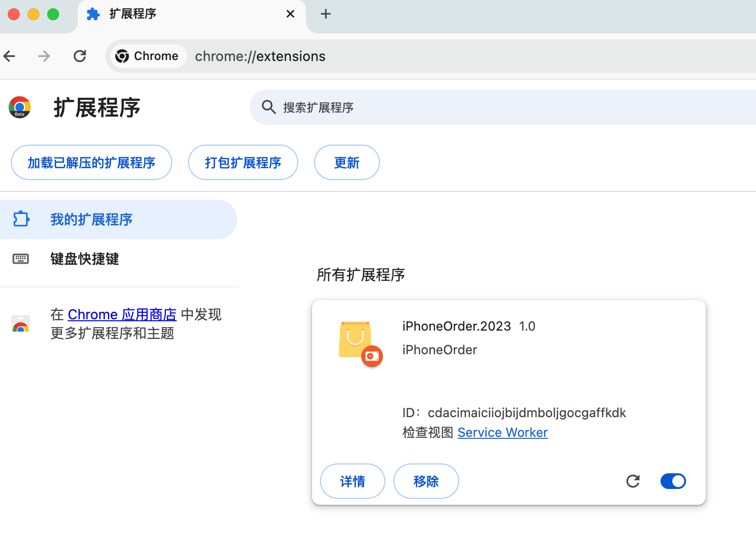The height and width of the screenshot is (551, 756).
Task: Click the Chrome Beta logo in the header
Action: point(20,107)
